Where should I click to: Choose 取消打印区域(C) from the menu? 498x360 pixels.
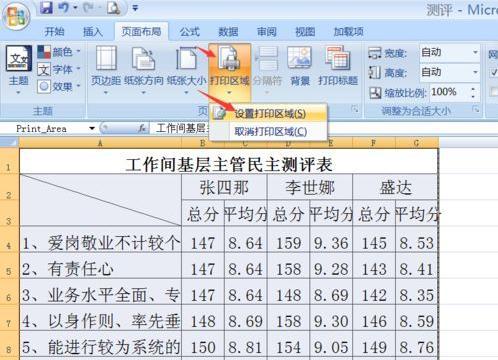pyautogui.click(x=269, y=132)
